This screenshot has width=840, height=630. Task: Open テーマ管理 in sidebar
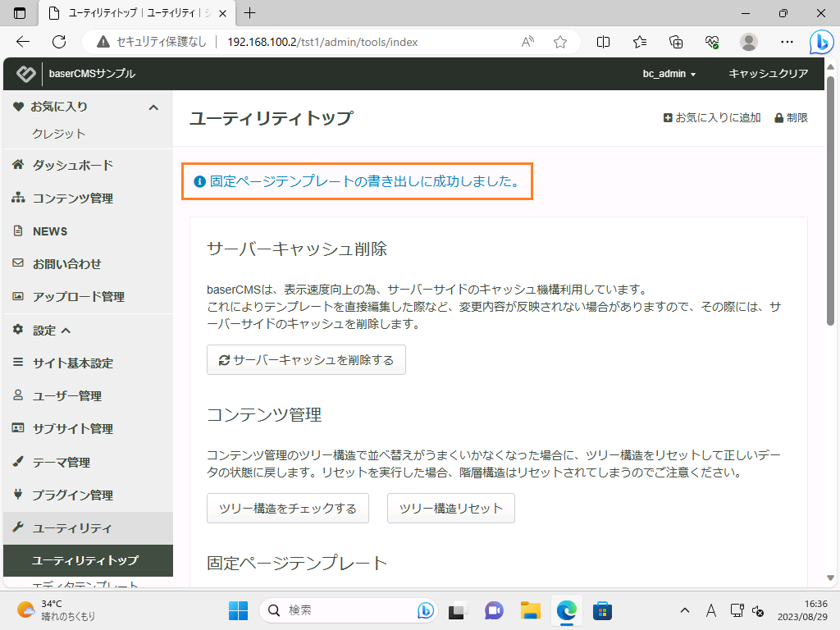coord(61,463)
